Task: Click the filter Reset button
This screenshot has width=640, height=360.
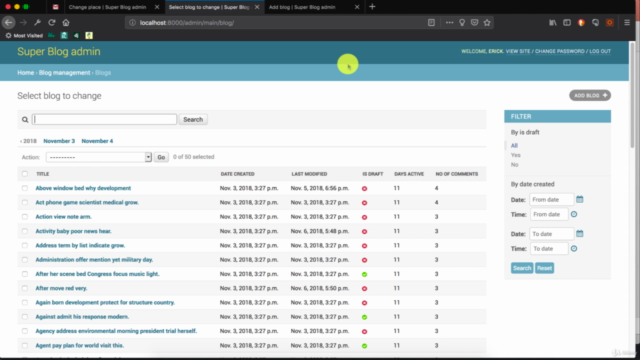Action: 544,268
